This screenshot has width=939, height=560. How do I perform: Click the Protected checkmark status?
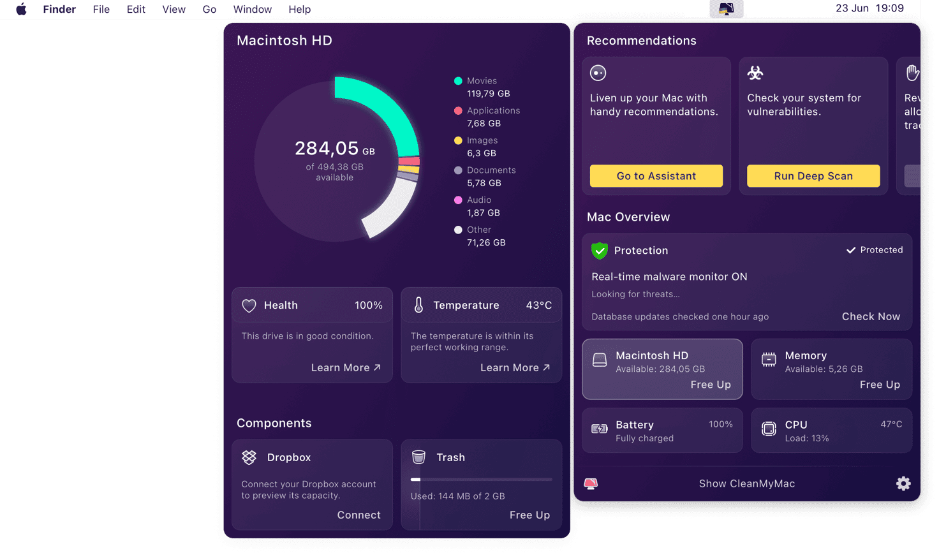click(x=875, y=250)
